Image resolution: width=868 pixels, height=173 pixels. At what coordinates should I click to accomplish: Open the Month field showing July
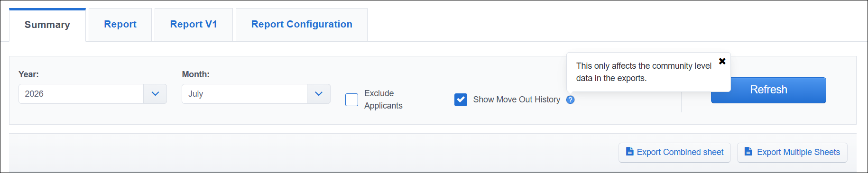pyautogui.click(x=256, y=94)
